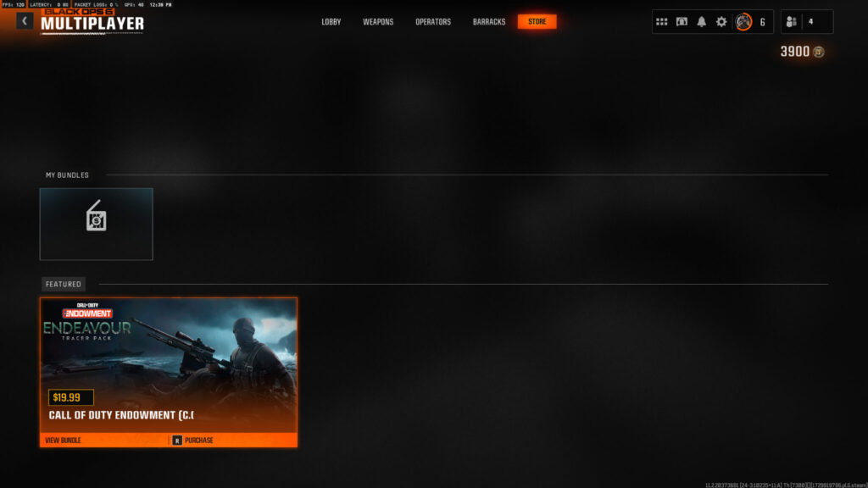The height and width of the screenshot is (488, 868).
Task: Open the settings gear icon
Action: pyautogui.click(x=721, y=22)
